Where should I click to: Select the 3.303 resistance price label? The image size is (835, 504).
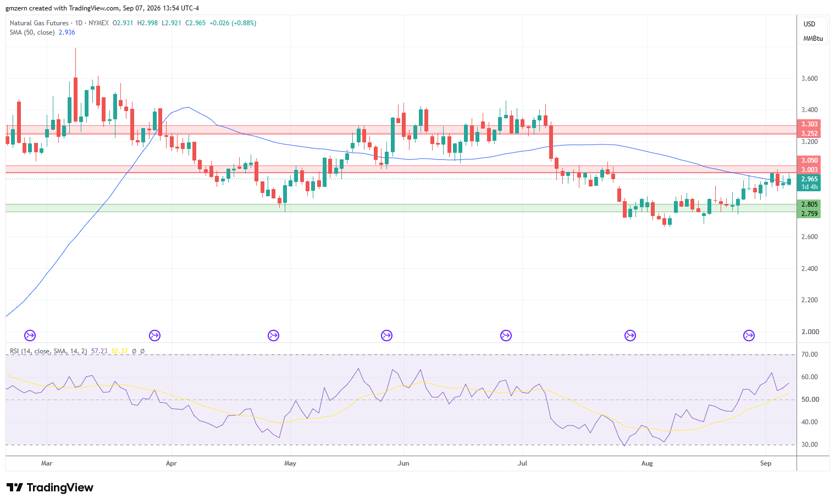pyautogui.click(x=809, y=124)
